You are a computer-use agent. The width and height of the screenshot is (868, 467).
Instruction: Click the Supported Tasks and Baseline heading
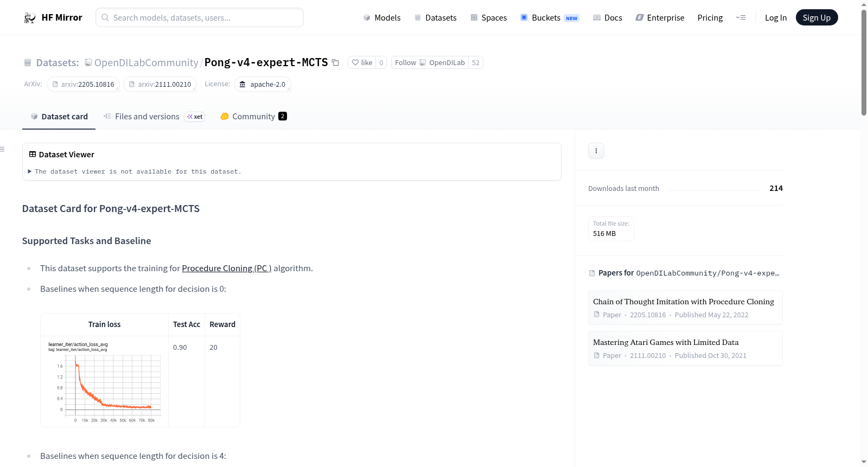pos(87,241)
